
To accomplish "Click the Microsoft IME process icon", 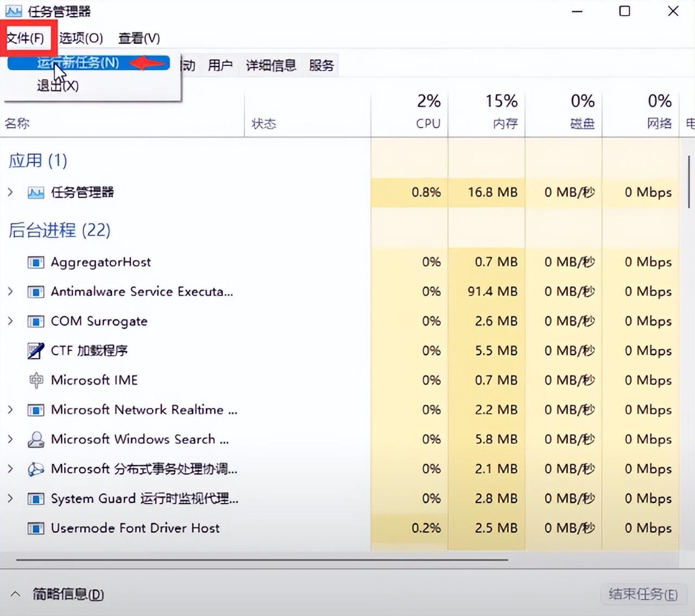I will 36,380.
